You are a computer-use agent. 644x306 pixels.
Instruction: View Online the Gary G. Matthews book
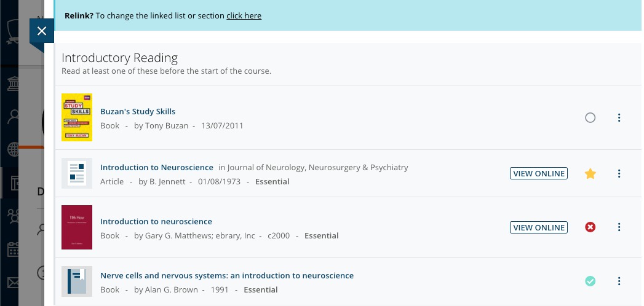(x=539, y=227)
